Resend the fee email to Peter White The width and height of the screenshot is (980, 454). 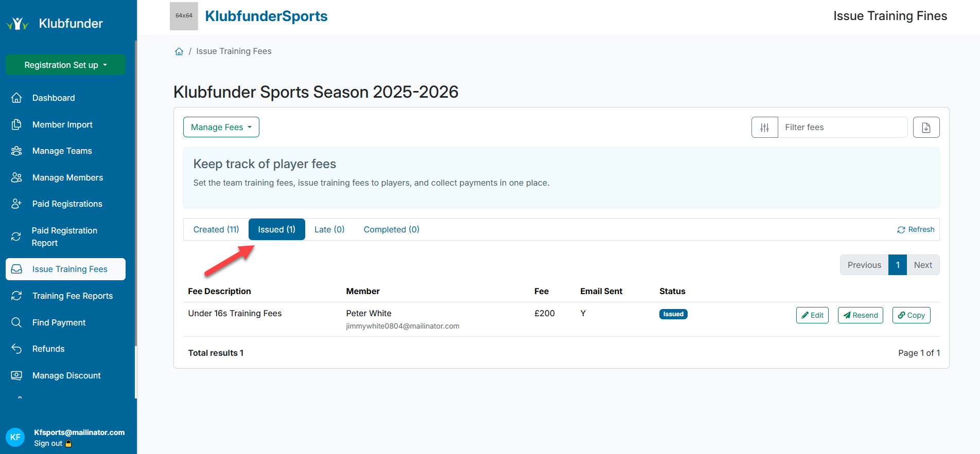[860, 315]
